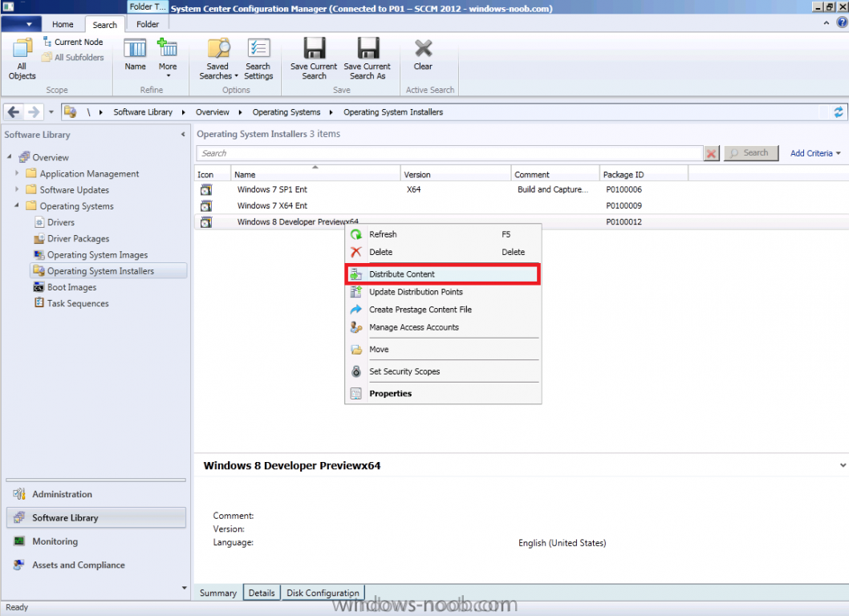
Task: Switch to the Folder ribbon tab
Action: click(148, 24)
